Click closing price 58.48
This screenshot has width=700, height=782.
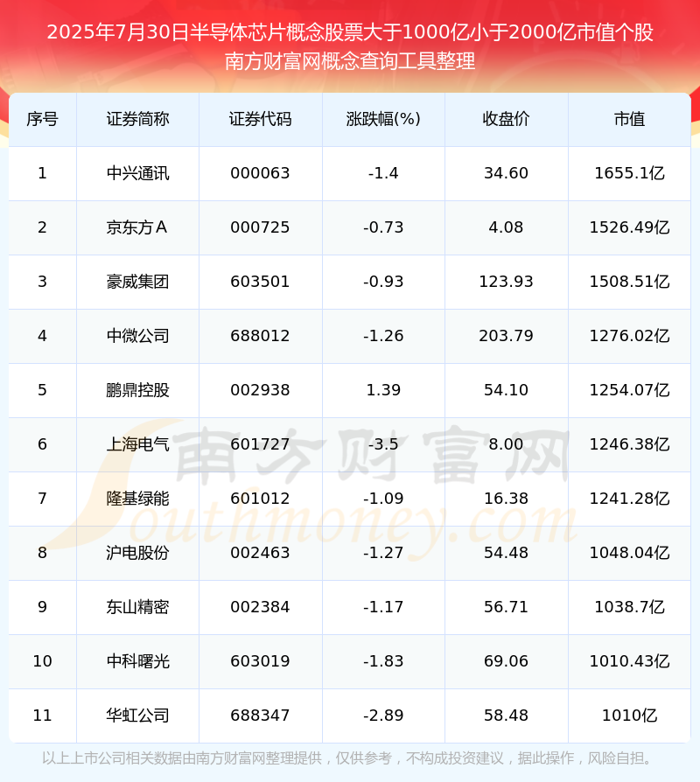[506, 716]
